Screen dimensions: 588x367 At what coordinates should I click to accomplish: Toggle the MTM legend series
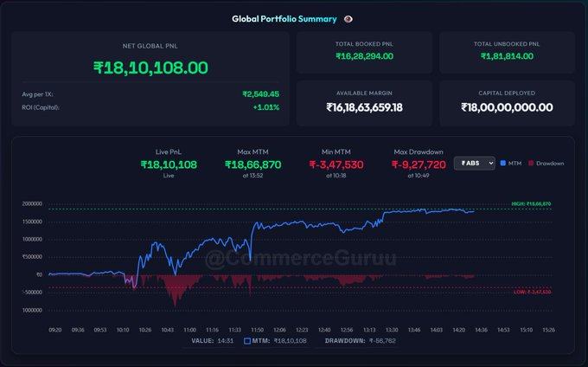coord(511,164)
